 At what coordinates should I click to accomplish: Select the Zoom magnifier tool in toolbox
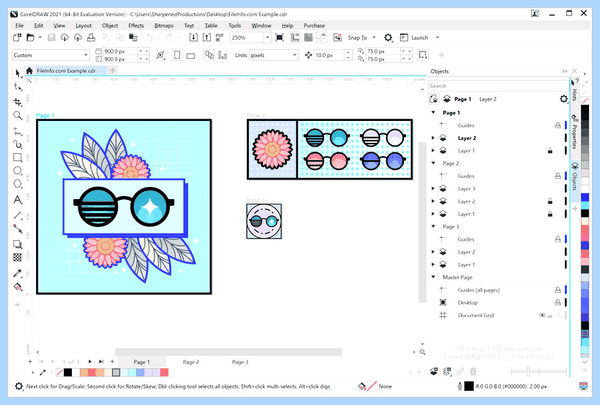pyautogui.click(x=17, y=116)
